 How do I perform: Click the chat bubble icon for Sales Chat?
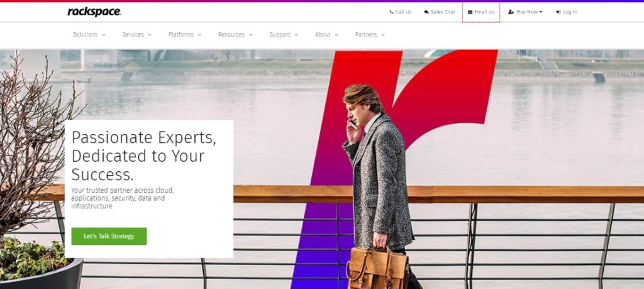click(426, 13)
